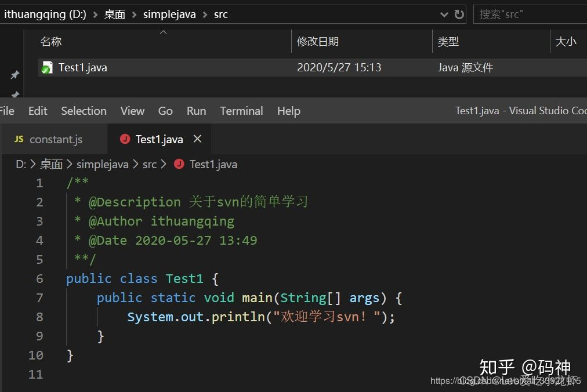Sort files by 名称 column header
Image resolution: width=587 pixels, height=392 pixels.
(51, 41)
